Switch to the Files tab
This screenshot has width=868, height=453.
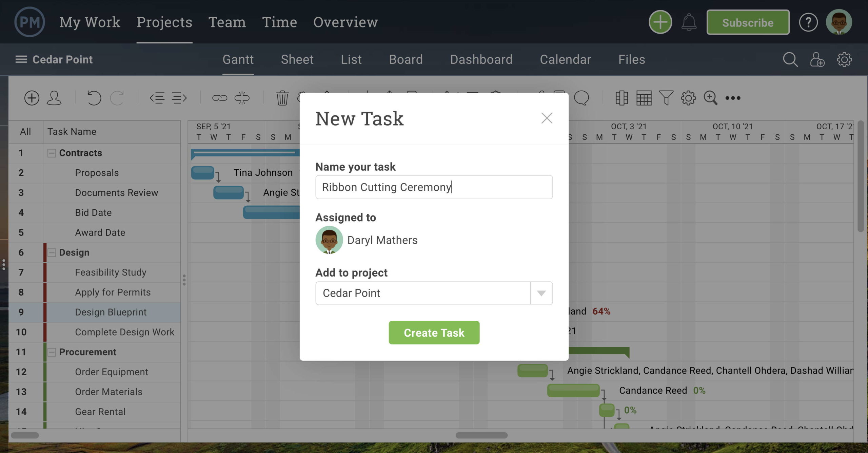(x=632, y=60)
